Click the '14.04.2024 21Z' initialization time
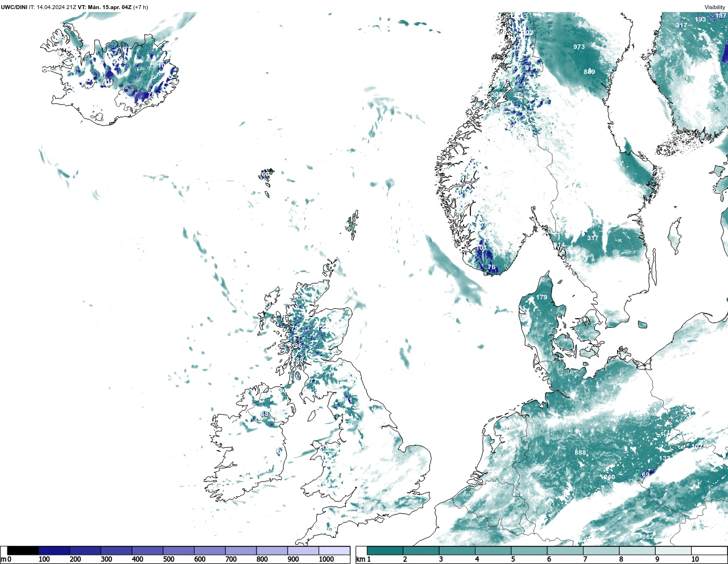Viewport: 728px width, 564px height. 57,7
